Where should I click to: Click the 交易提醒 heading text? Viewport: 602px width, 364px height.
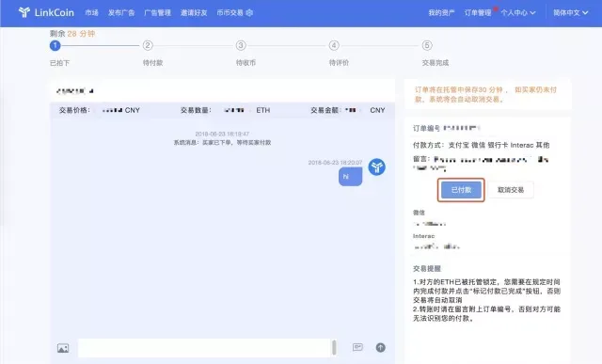coord(427,268)
